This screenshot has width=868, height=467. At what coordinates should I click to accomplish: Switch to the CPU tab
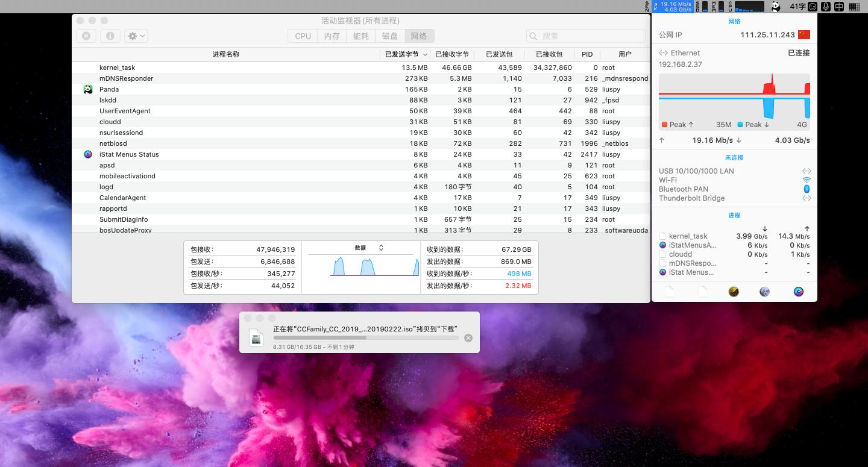coord(302,36)
